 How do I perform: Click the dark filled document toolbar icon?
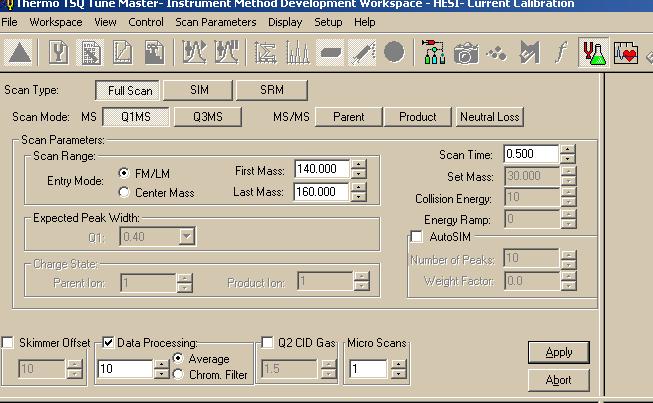[x=154, y=53]
